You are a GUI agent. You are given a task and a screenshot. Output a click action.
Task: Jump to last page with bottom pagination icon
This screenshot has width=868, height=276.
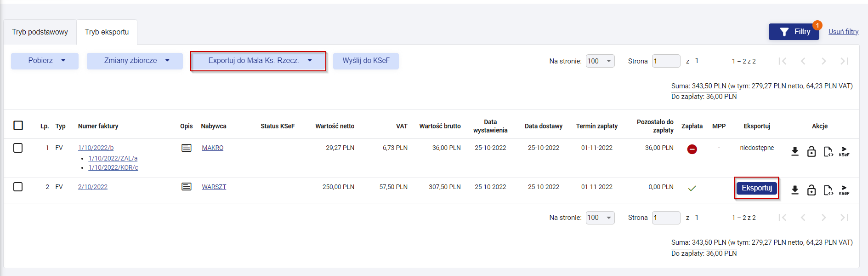click(x=844, y=218)
